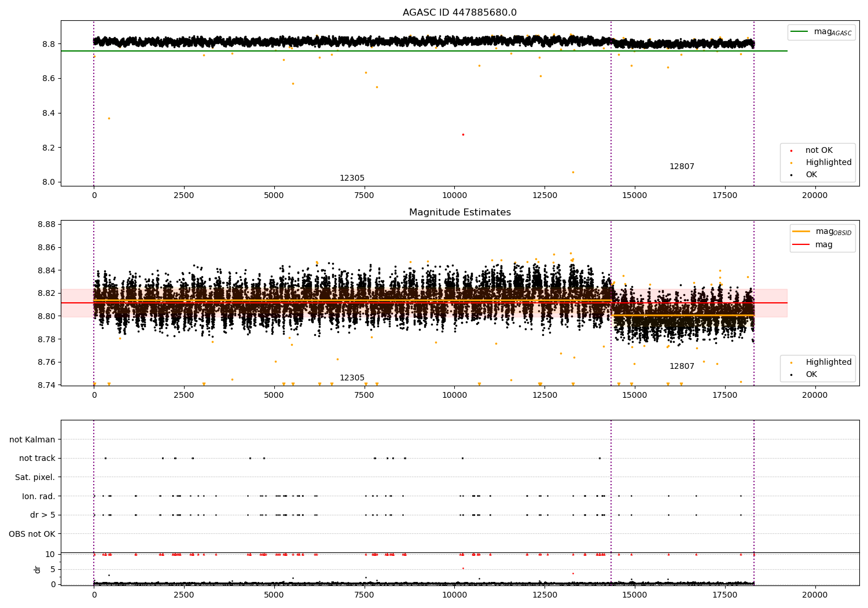Click the '12807' label in the AGASC plot
This screenshot has height=608, width=868.
point(682,167)
